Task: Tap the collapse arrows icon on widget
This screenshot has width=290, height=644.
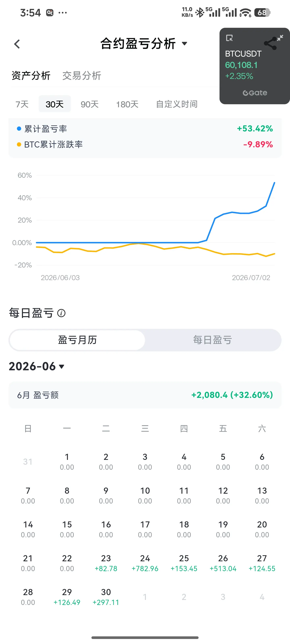Action: coord(280,38)
